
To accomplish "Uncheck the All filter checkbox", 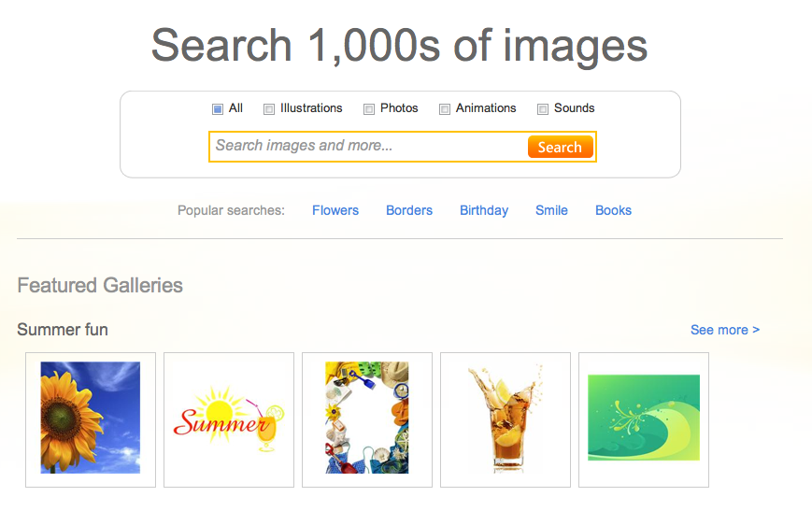I will coord(218,109).
